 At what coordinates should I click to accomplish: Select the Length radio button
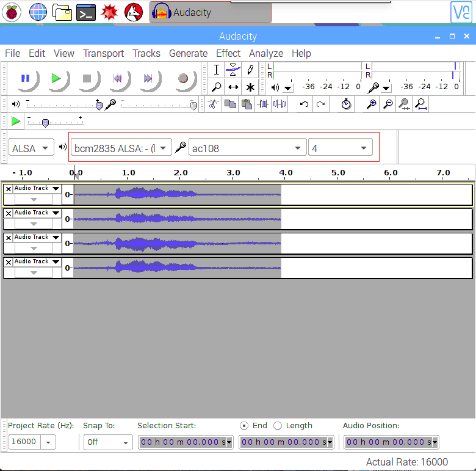[x=278, y=426]
